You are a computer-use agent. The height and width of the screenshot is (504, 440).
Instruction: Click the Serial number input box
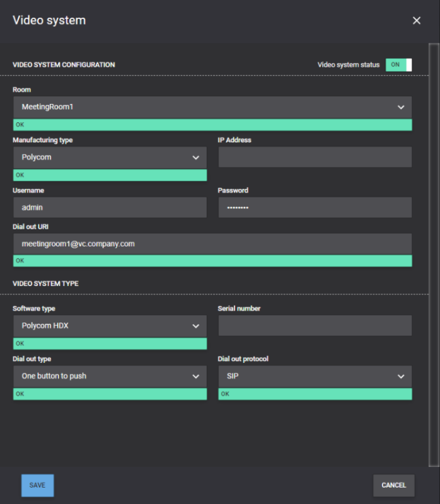(x=315, y=326)
